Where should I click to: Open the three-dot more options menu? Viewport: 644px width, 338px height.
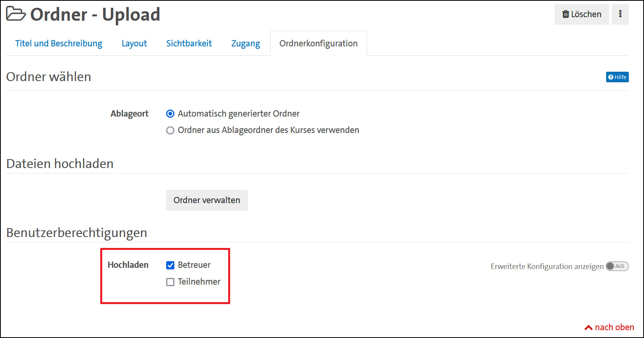point(620,14)
